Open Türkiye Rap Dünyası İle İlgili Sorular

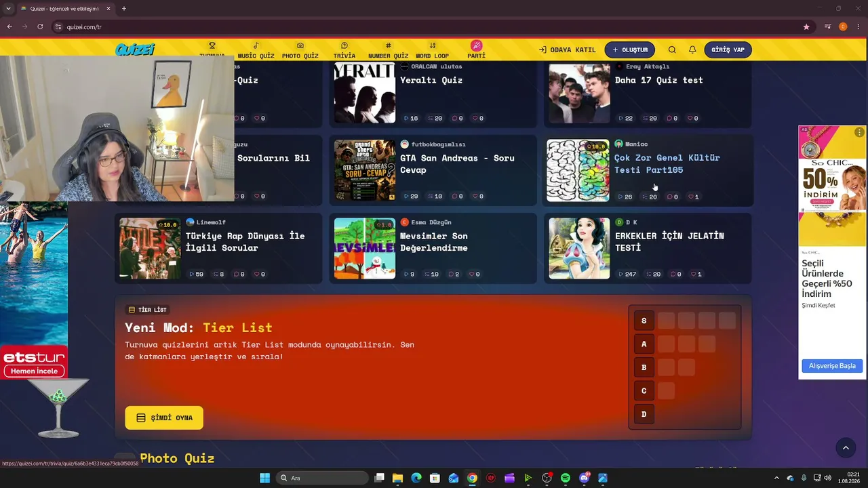click(245, 242)
